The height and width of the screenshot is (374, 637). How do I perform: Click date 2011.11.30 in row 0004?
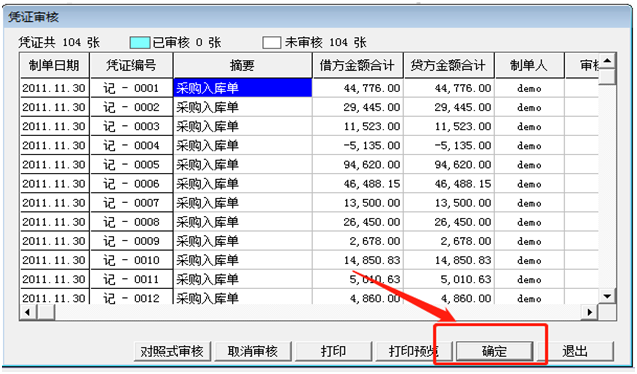54,145
